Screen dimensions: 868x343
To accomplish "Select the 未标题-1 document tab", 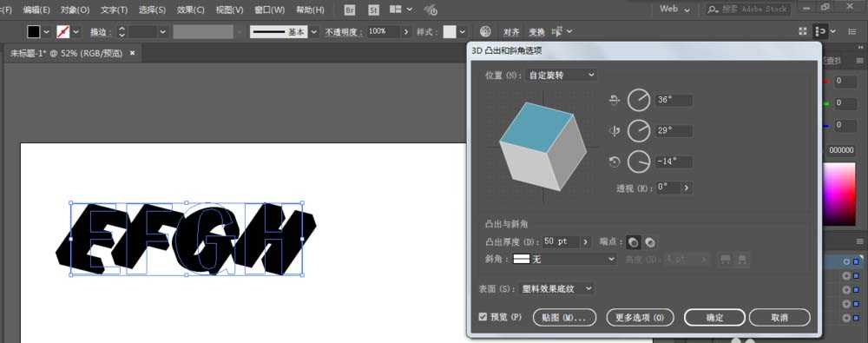I will (67, 54).
